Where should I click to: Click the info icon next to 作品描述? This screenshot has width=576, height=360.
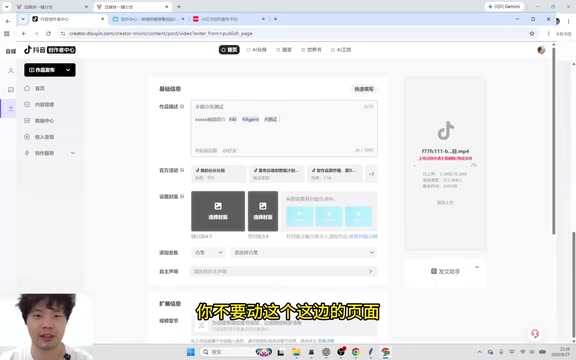[182, 107]
